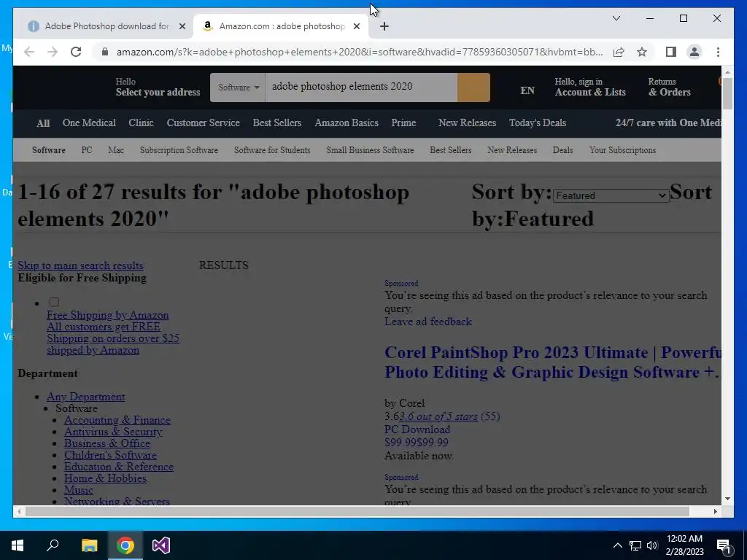Screen dimensions: 747x560
Task: Open Clinic in the Amazon nav bar
Action: tap(141, 122)
